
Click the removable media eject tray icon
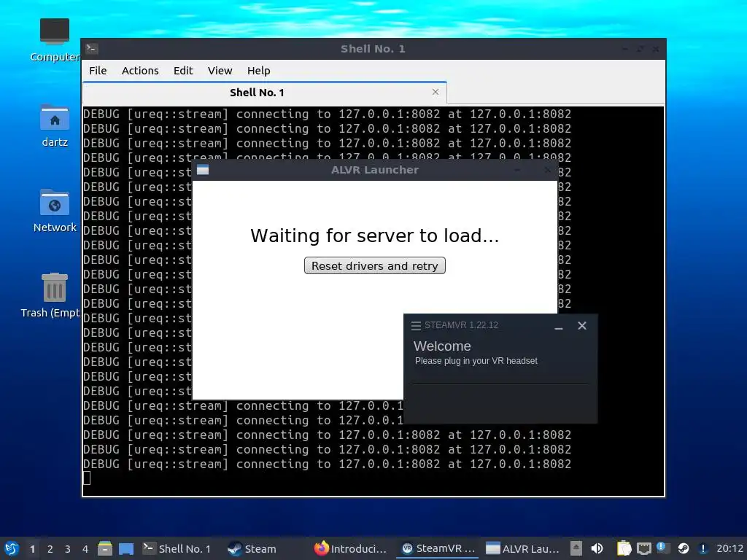pos(576,548)
